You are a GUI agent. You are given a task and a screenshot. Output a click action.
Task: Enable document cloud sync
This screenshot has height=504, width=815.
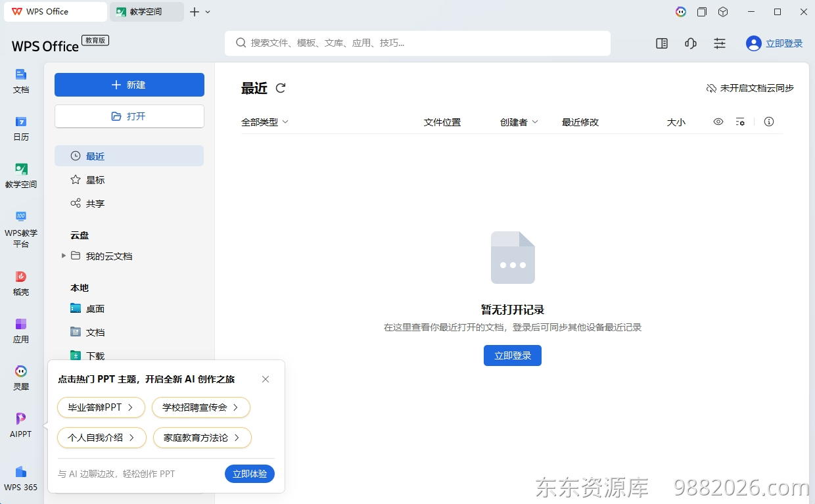coord(749,88)
